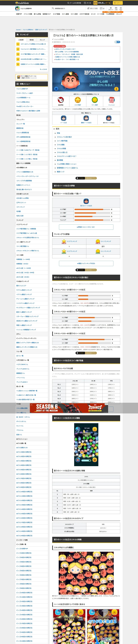This screenshot has width=138, height=644.
Task: Open イベント攻略 nav menu item
Action: coord(28,14)
